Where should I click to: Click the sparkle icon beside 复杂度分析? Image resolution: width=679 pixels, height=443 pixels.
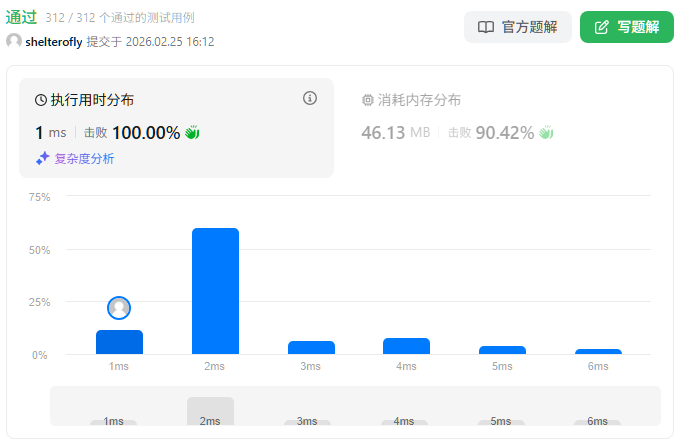(42, 158)
